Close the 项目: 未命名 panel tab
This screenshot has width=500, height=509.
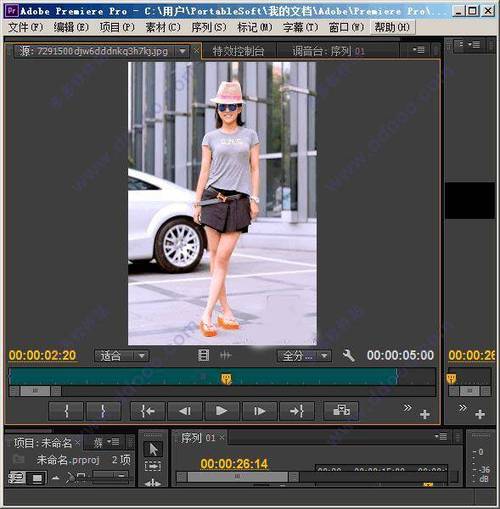click(77, 443)
